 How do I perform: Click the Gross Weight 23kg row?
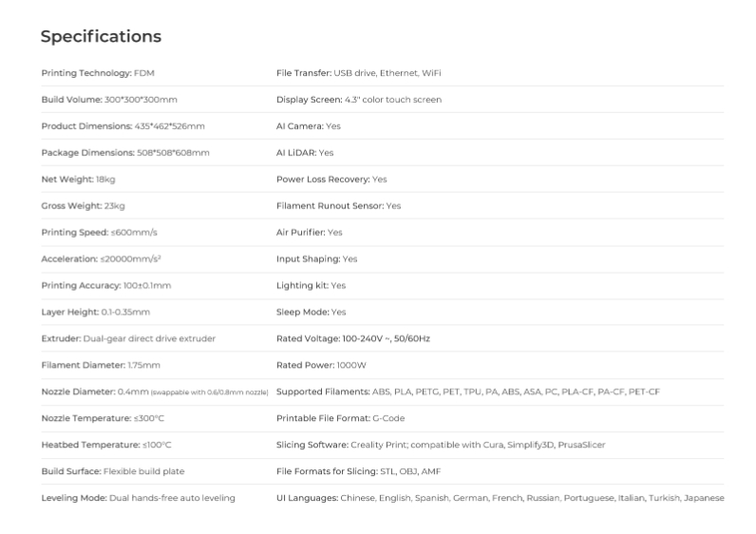(x=84, y=206)
